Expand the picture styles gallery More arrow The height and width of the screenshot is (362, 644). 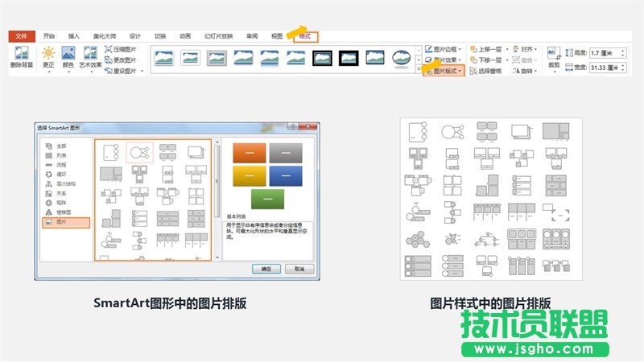[419, 70]
